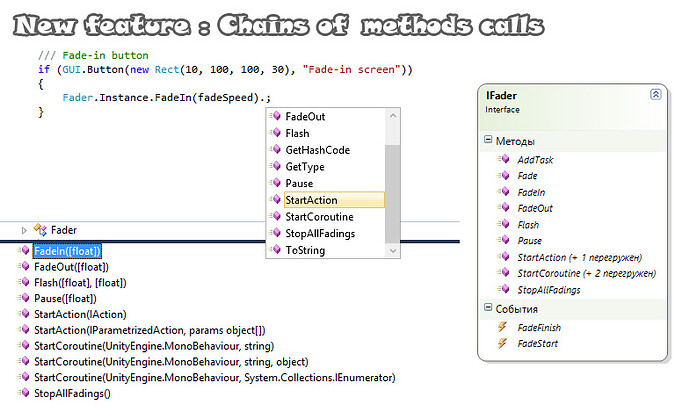Click the method icon beside Flash in popup
Image resolution: width=690 pixels, height=419 pixels.
(275, 133)
